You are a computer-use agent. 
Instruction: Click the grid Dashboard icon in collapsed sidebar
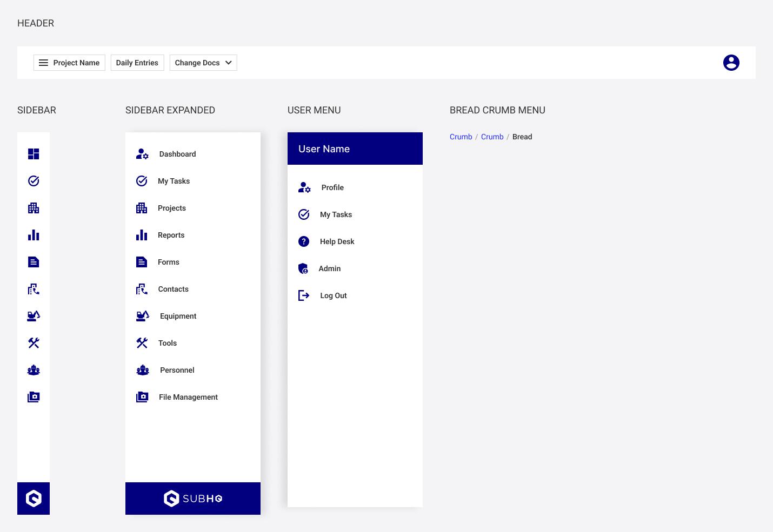pyautogui.click(x=34, y=154)
